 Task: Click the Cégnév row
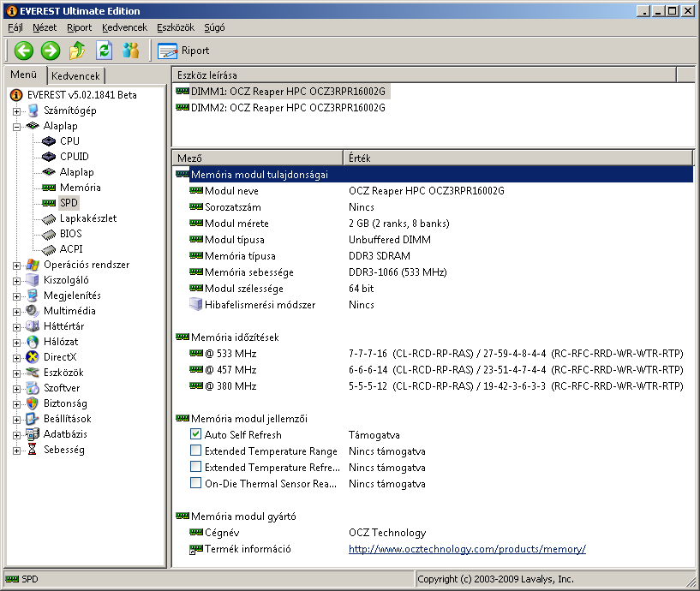434,533
